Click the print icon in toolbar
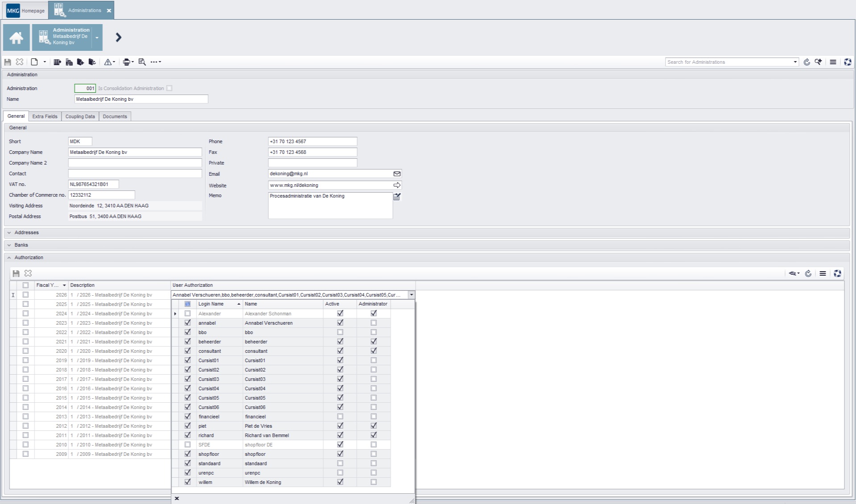 pos(126,62)
